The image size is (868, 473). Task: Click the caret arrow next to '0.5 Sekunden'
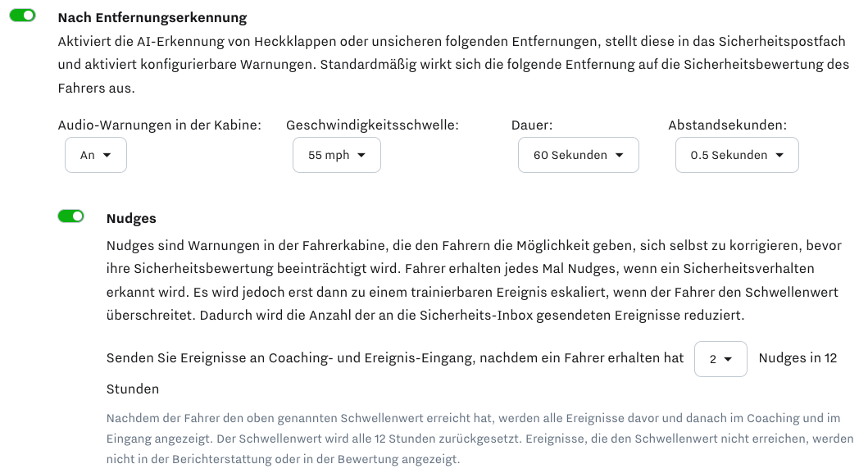[779, 155]
